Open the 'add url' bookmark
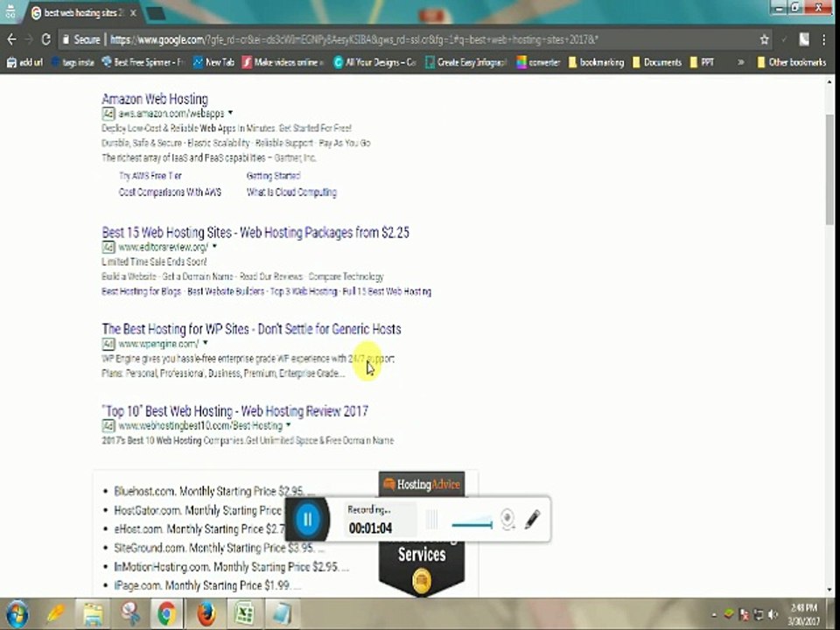The image size is (840, 630). 24,63
